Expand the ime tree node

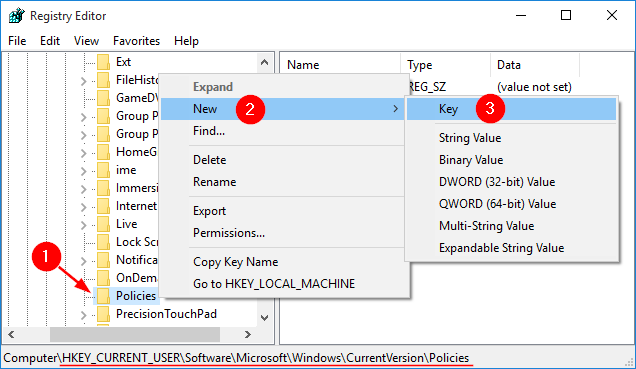pyautogui.click(x=84, y=171)
